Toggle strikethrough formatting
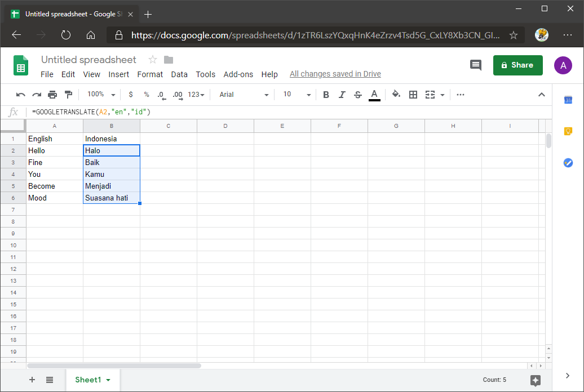Viewport: 584px width, 392px height. [357, 95]
